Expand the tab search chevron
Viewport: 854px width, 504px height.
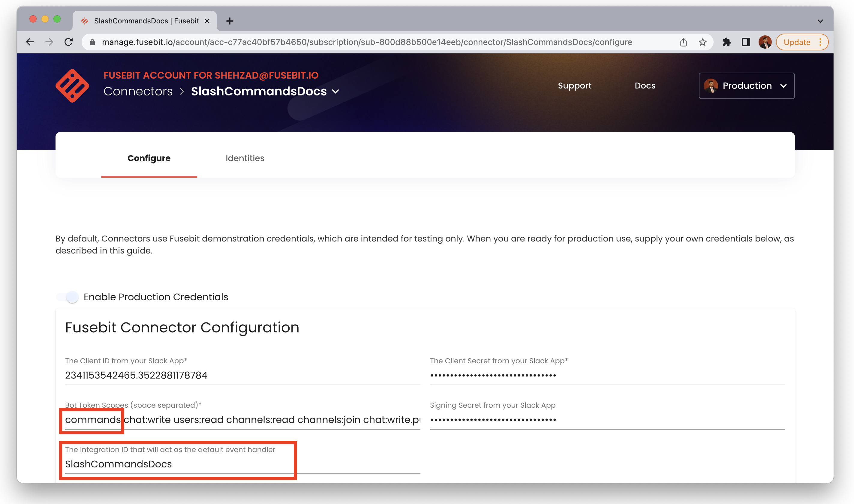coord(820,21)
